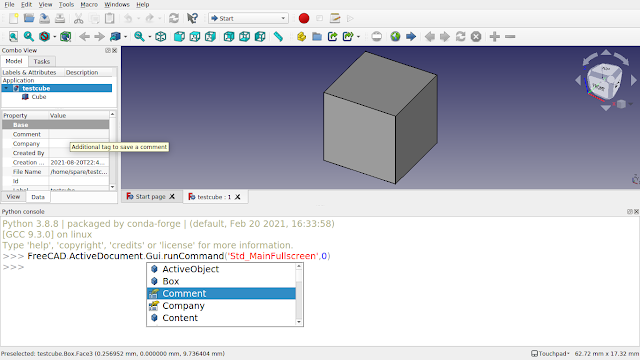Switch to the View property tab
Image resolution: width=640 pixels, height=360 pixels.
pyautogui.click(x=13, y=197)
